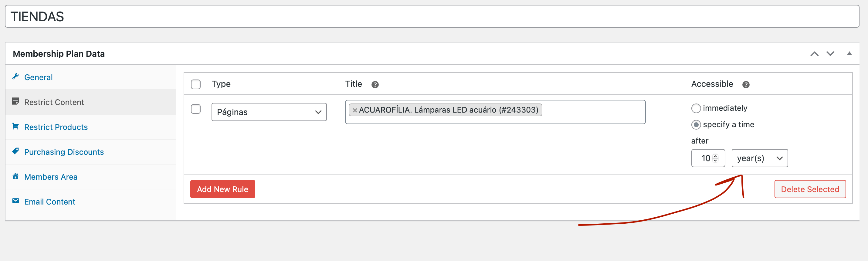Click the shopping cart icon for Restrict Products

click(15, 126)
